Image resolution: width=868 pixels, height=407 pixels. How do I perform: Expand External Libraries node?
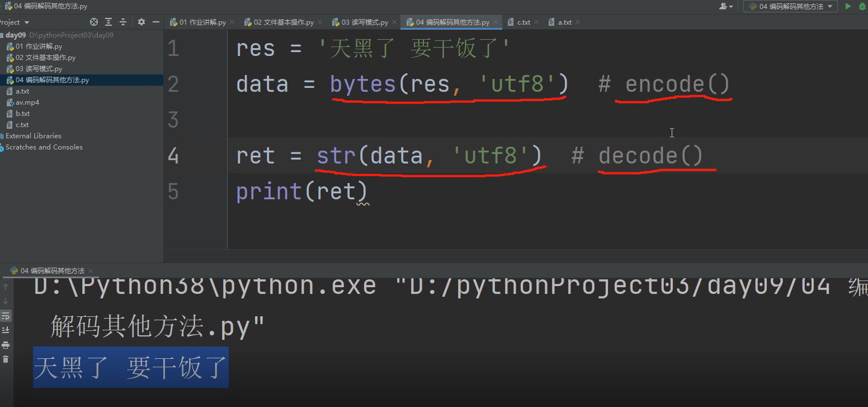coord(33,136)
